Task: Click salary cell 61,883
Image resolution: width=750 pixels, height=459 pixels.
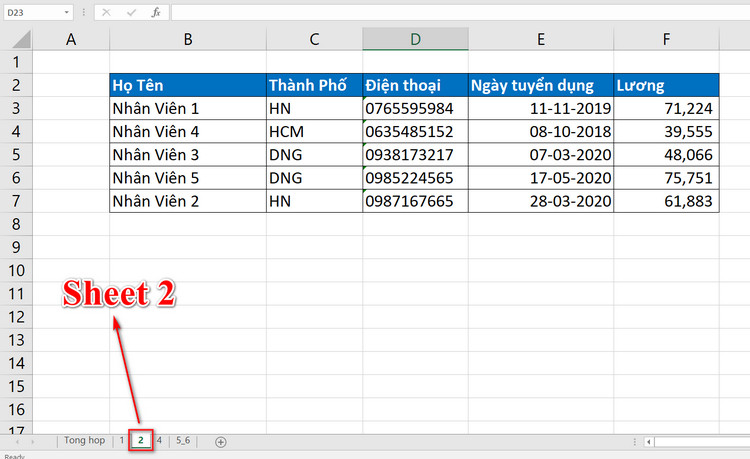Action: 666,201
